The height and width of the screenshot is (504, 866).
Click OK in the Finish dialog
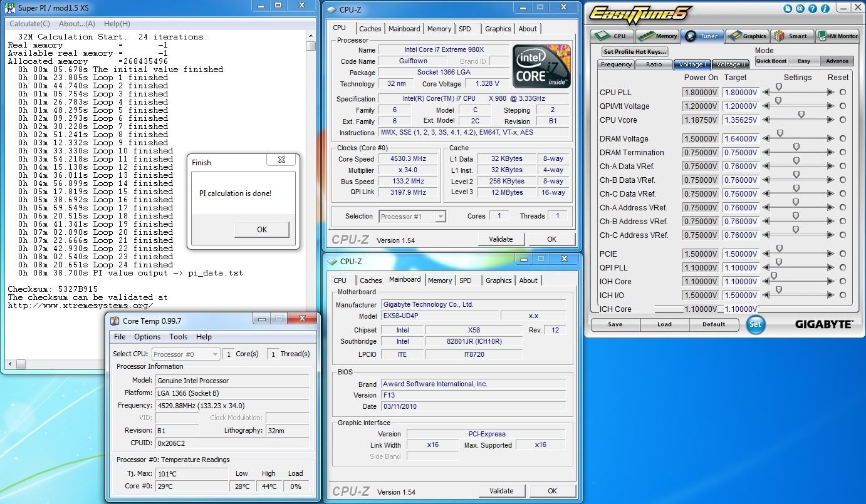pos(262,230)
